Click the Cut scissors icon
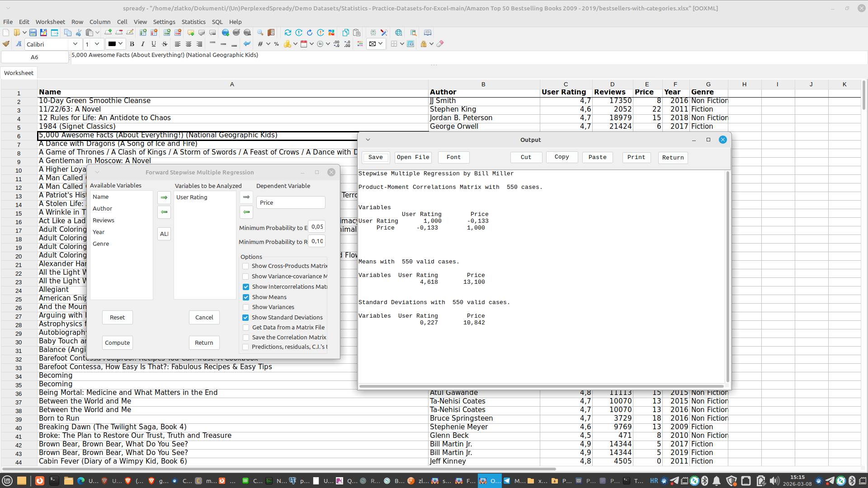The height and width of the screenshot is (488, 868). pos(79,33)
